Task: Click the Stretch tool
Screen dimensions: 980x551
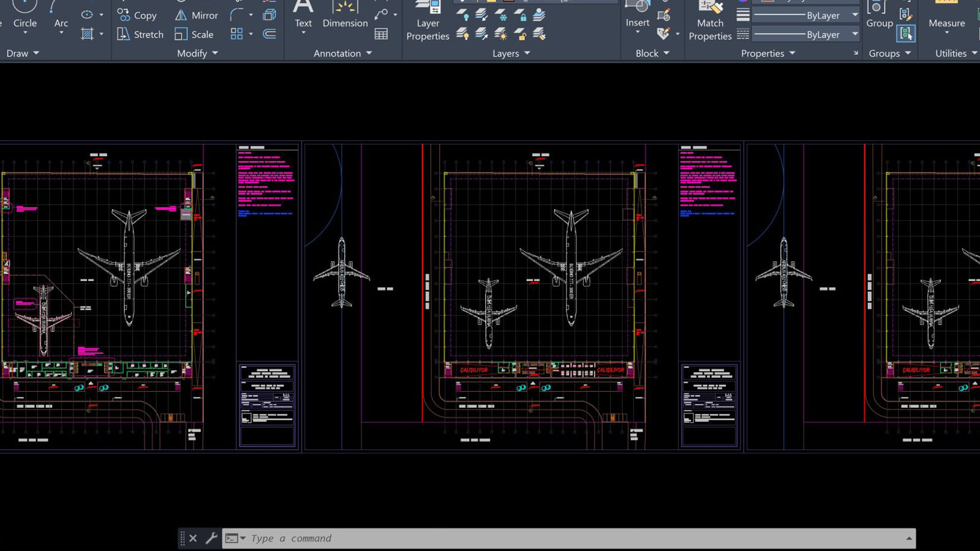Action: pyautogui.click(x=140, y=34)
